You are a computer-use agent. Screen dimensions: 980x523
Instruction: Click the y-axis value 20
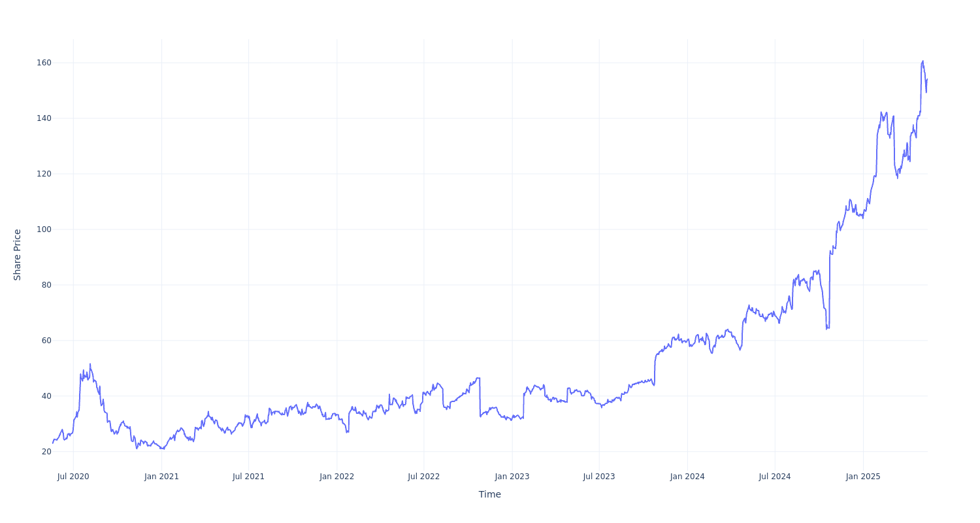46,452
